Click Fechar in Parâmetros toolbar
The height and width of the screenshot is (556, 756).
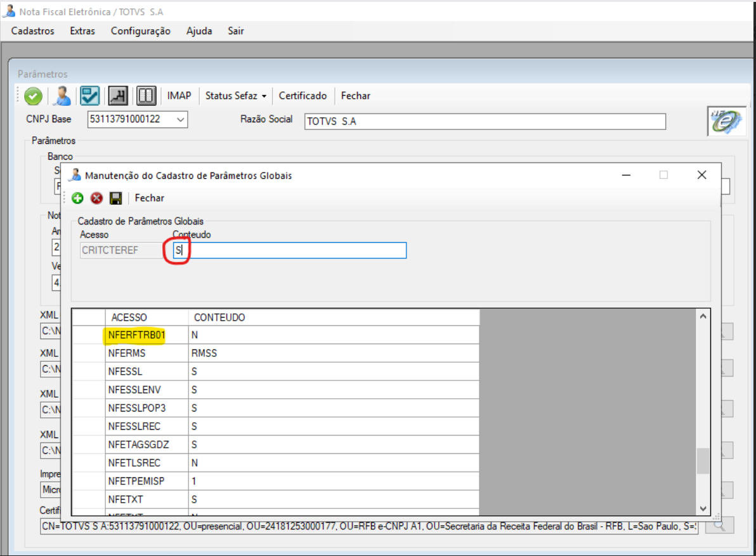pyautogui.click(x=356, y=96)
